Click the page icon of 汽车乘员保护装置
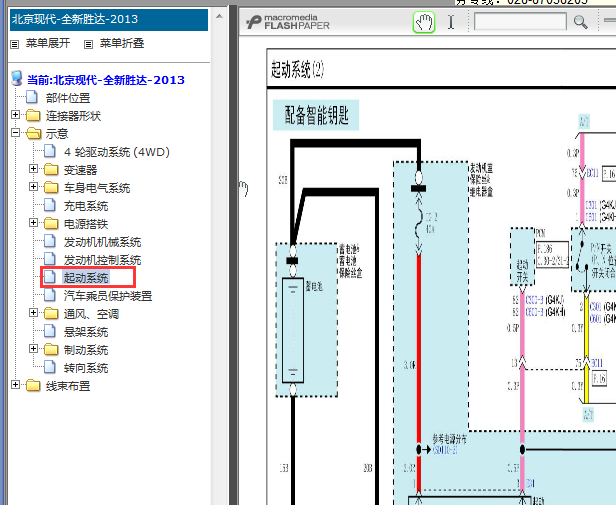616x505 pixels. (50, 295)
